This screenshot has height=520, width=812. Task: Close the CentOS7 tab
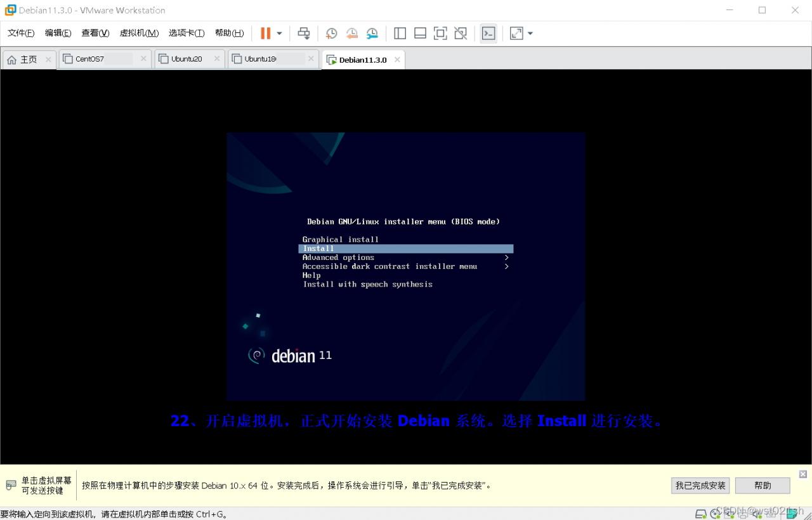point(143,58)
